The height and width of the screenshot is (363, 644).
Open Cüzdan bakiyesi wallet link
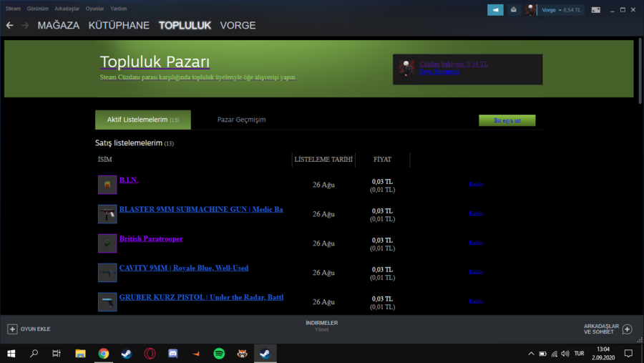(454, 64)
